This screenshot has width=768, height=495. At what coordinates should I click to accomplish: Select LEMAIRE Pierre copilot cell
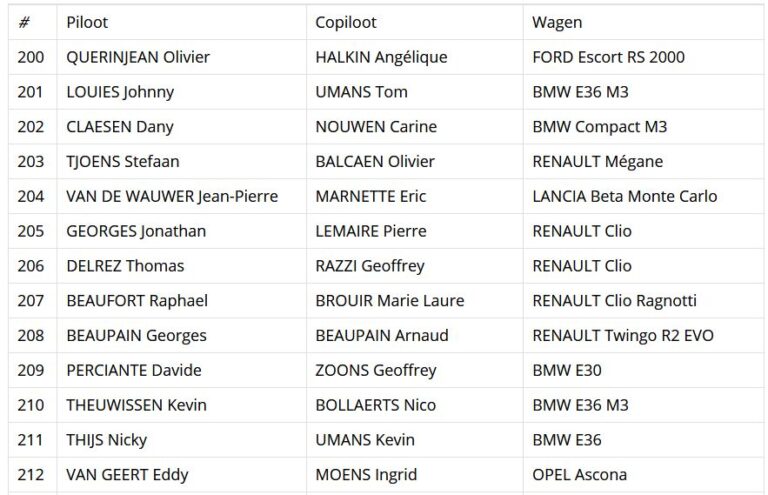click(414, 231)
